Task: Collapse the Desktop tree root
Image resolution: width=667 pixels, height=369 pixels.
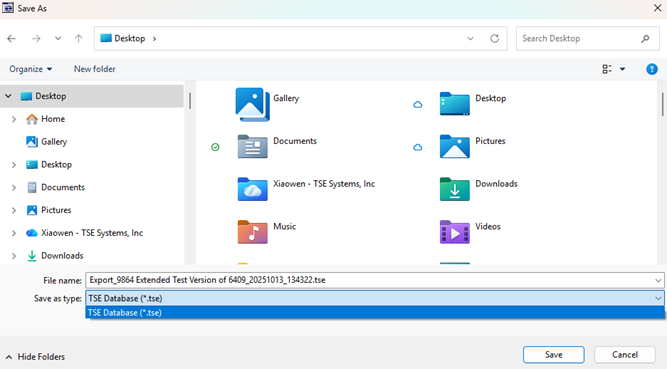Action: 8,96
